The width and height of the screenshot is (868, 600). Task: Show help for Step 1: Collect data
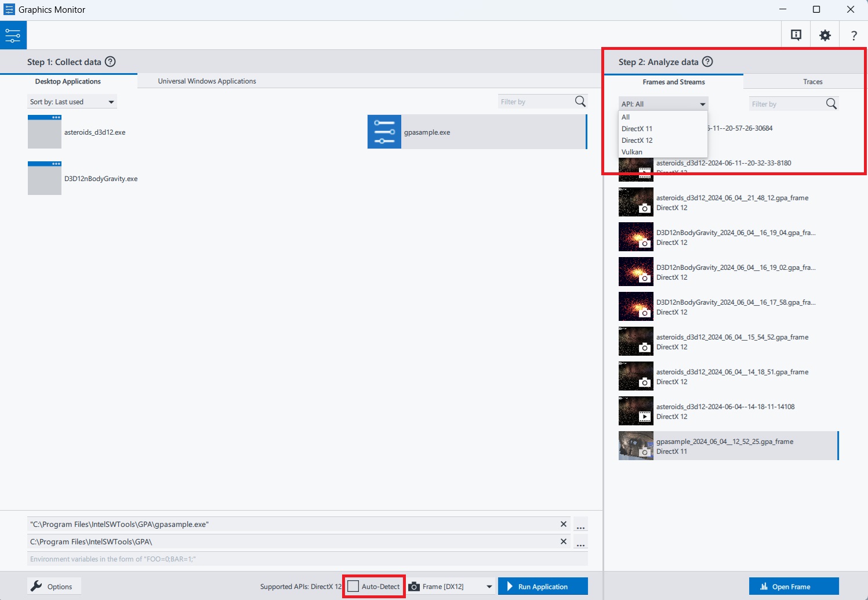click(110, 62)
